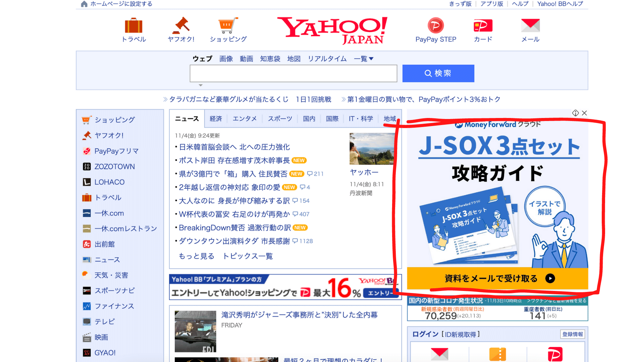Click the ニュース icon in the sidebar
Screen dimensions: 644x362
click(87, 259)
